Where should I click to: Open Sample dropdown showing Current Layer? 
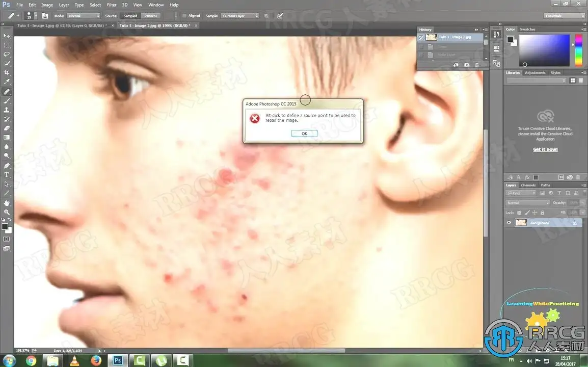coord(240,16)
